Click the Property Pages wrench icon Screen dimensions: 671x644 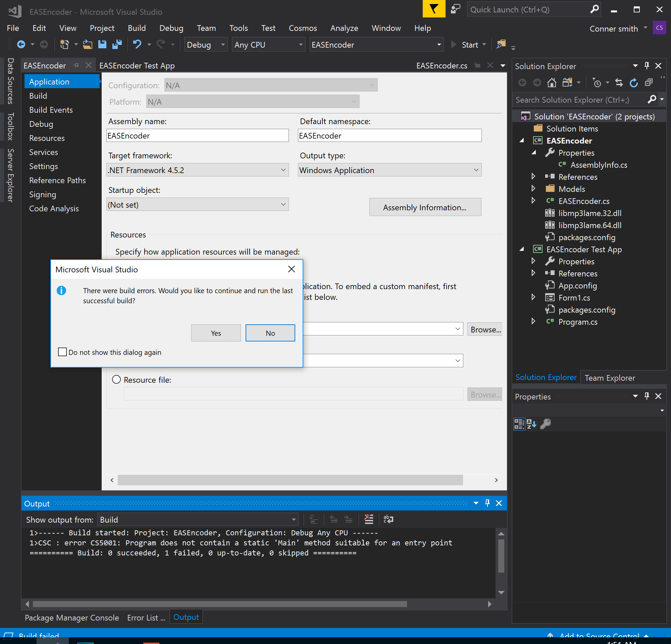point(546,424)
